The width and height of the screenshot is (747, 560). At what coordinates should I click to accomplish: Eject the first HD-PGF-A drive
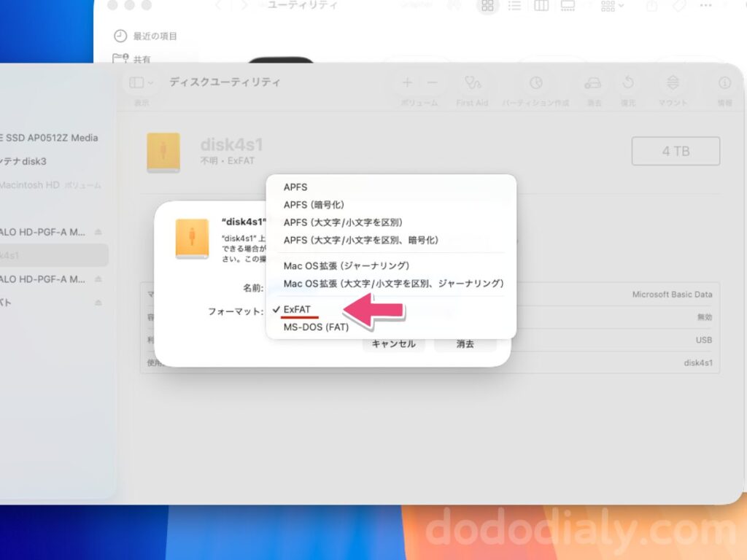click(98, 233)
